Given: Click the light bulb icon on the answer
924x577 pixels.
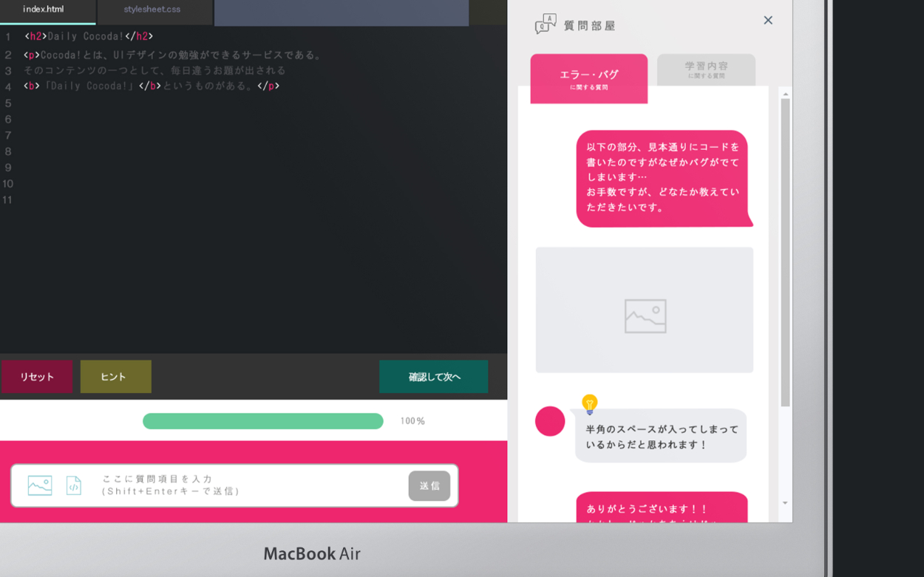Looking at the screenshot, I should click(589, 404).
